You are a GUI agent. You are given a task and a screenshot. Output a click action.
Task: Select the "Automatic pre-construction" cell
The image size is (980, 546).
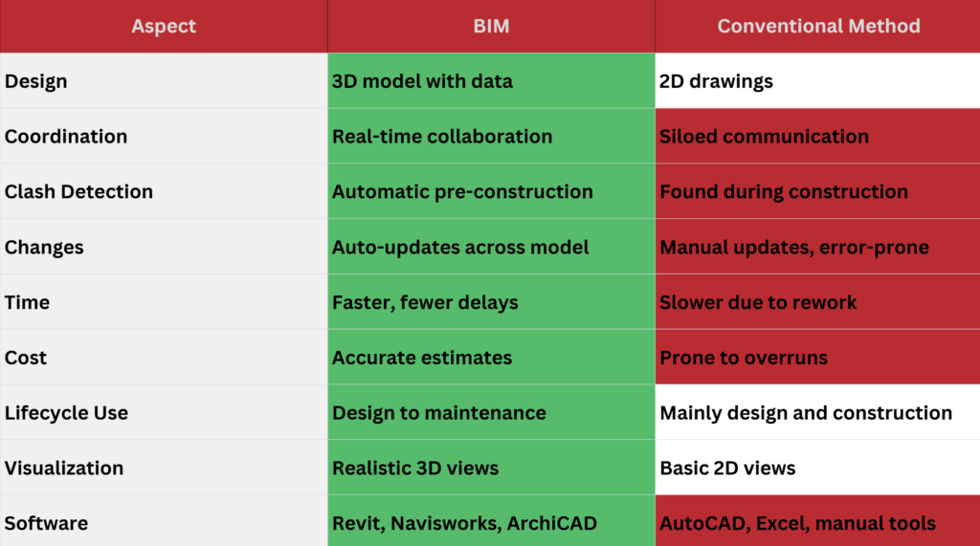(462, 192)
